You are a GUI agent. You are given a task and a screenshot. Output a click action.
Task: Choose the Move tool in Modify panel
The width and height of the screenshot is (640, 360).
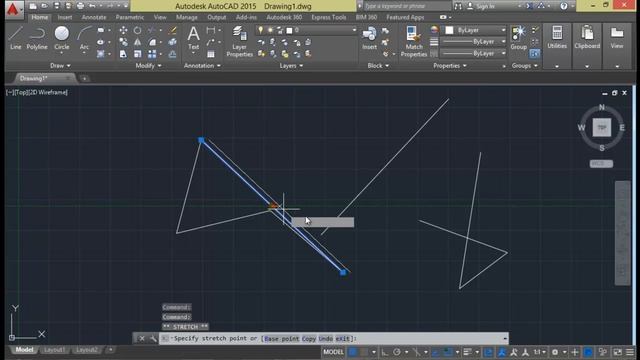click(123, 30)
